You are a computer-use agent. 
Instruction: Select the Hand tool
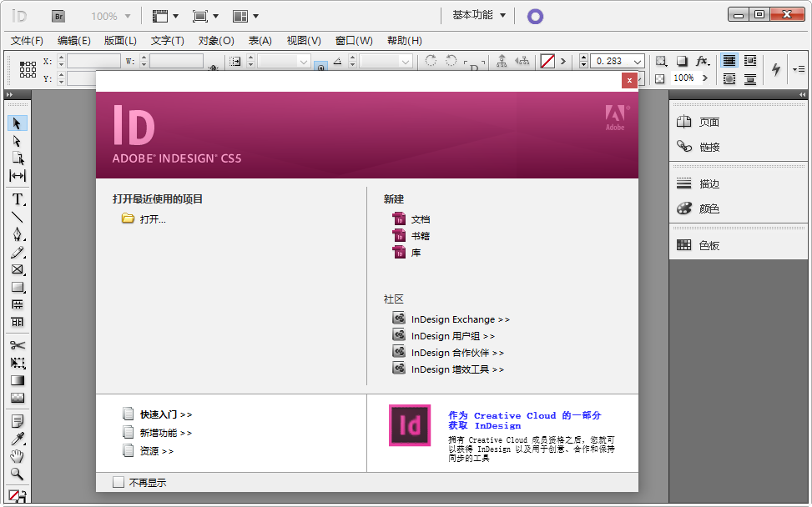click(17, 456)
